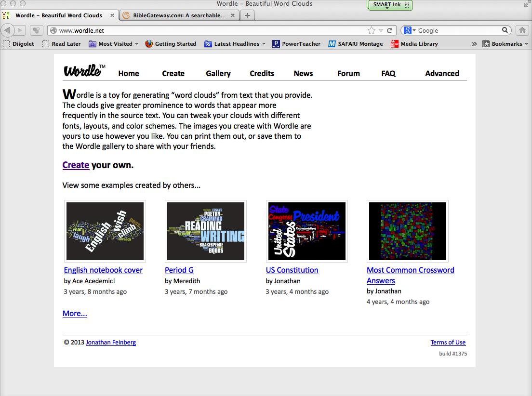
Task: Click the Most Common Crossword Answers link
Action: pos(411,275)
